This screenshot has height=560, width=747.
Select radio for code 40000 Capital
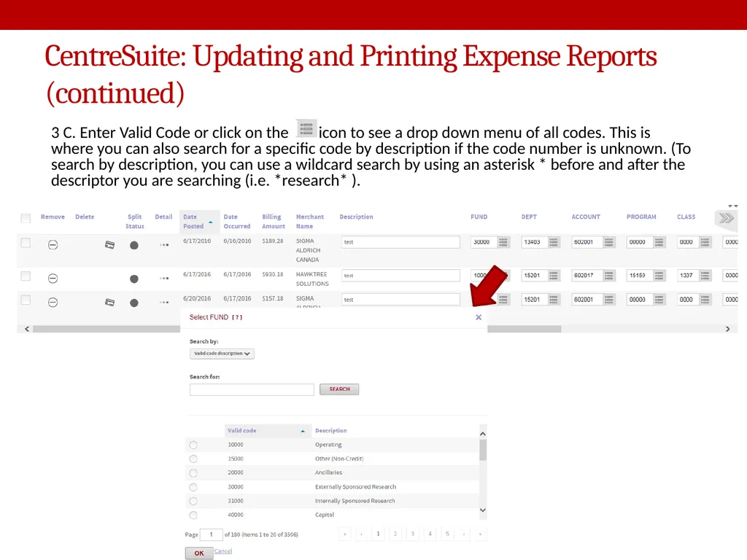(193, 516)
